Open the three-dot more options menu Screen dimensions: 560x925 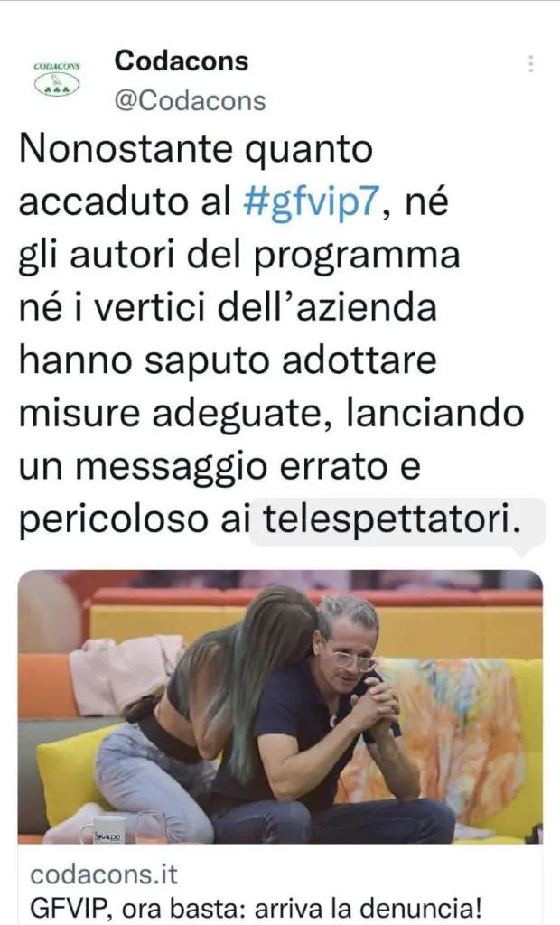[530, 64]
